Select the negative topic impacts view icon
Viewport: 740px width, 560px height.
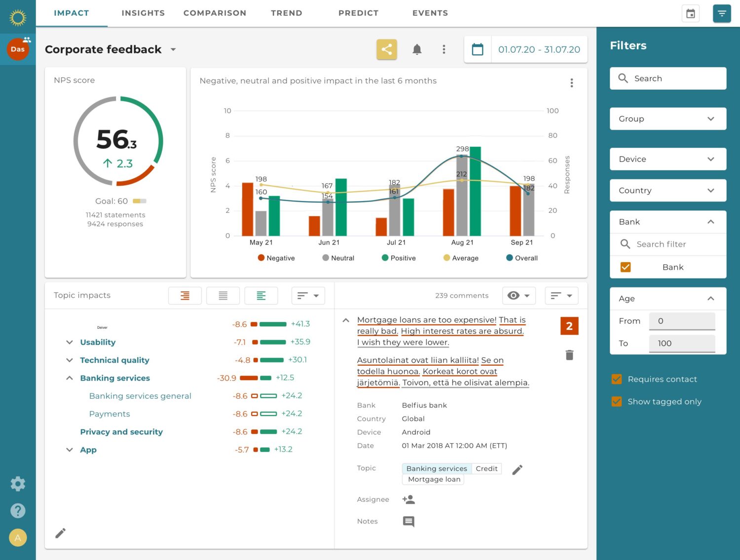pyautogui.click(x=185, y=295)
